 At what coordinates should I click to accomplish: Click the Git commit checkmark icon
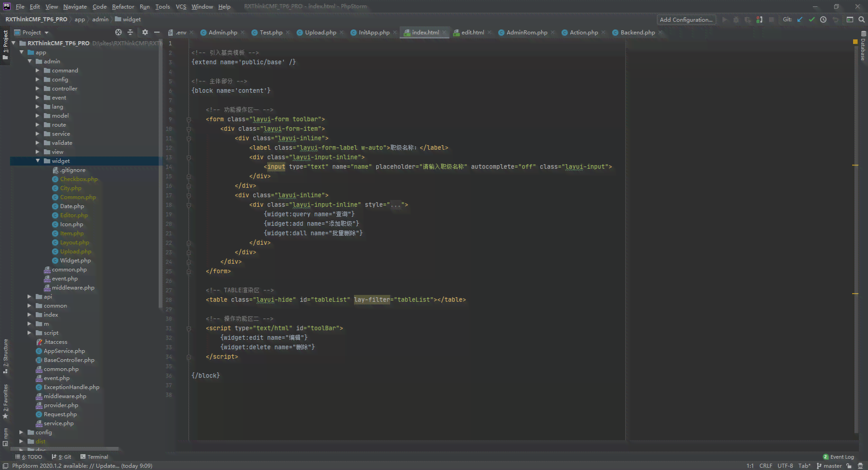click(811, 19)
